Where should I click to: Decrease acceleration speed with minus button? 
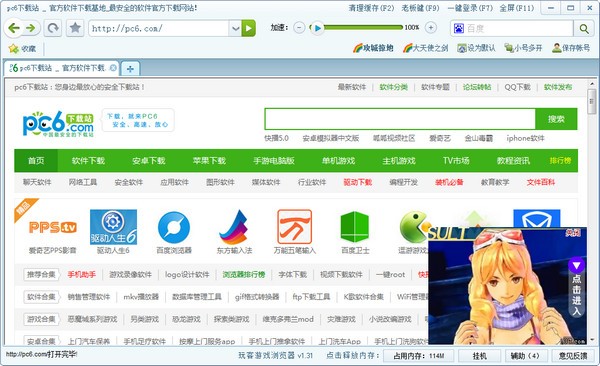tap(300, 28)
